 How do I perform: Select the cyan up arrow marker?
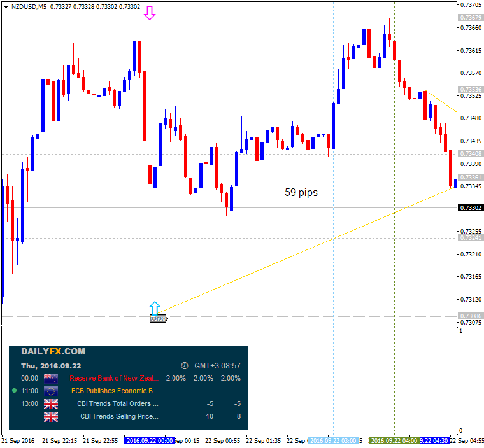155,308
